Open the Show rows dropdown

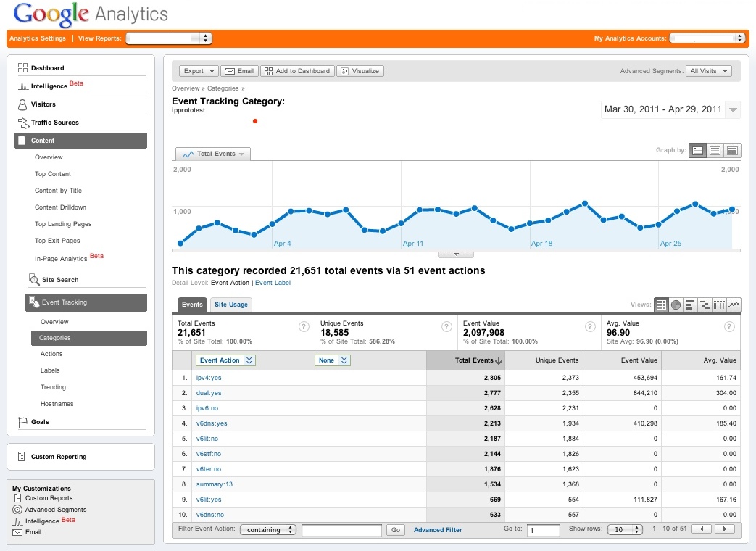(624, 530)
